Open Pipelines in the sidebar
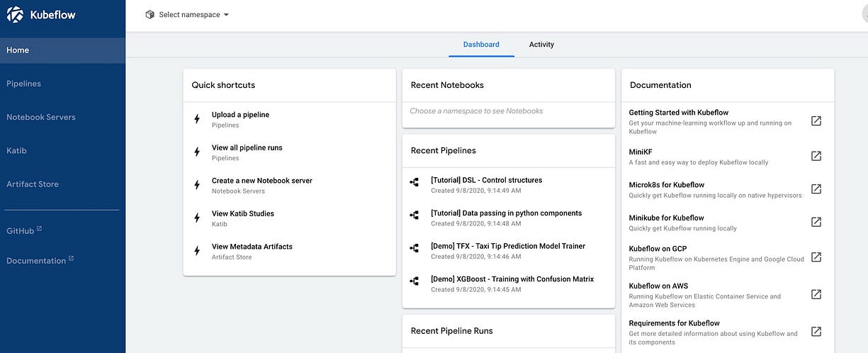Screen dimensions: 868x353 24,84
